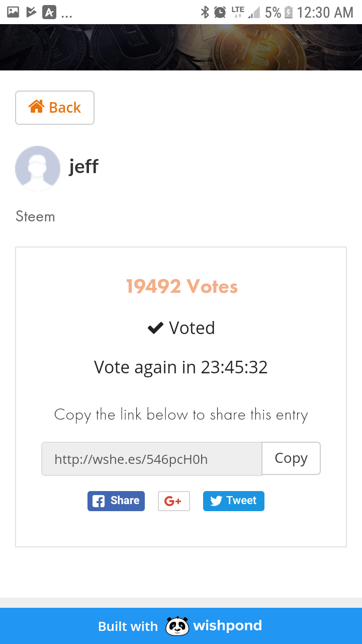Tap the Bluetooth status icon
The height and width of the screenshot is (644, 362).
coord(205,12)
